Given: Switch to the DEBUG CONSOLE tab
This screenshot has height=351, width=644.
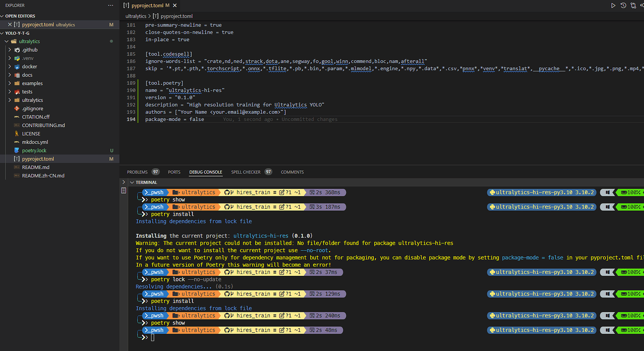Looking at the screenshot, I should coord(205,172).
